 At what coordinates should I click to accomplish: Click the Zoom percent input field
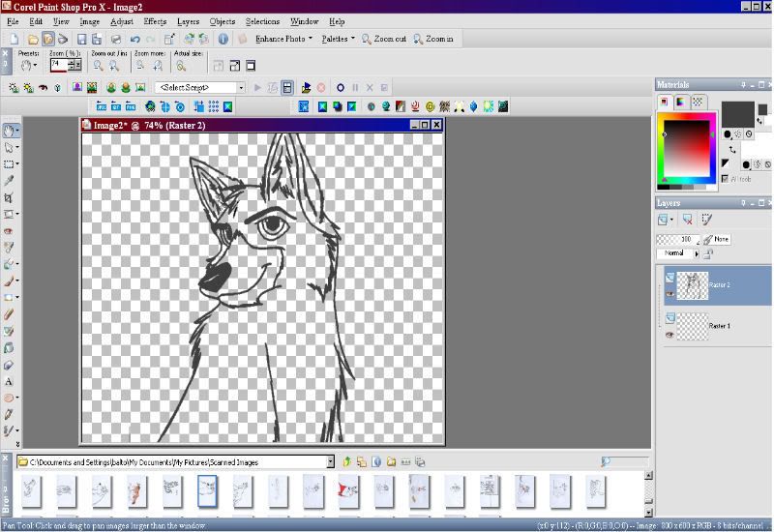58,65
